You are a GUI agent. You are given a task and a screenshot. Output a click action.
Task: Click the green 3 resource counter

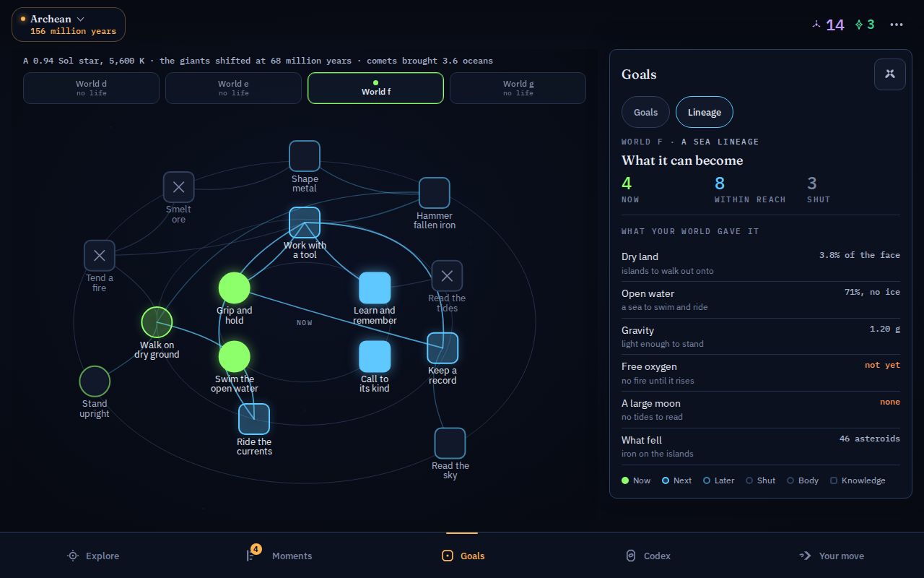tap(865, 25)
